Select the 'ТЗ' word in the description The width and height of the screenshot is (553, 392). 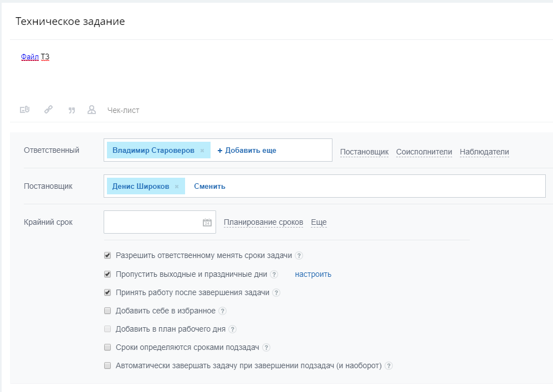tap(45, 57)
